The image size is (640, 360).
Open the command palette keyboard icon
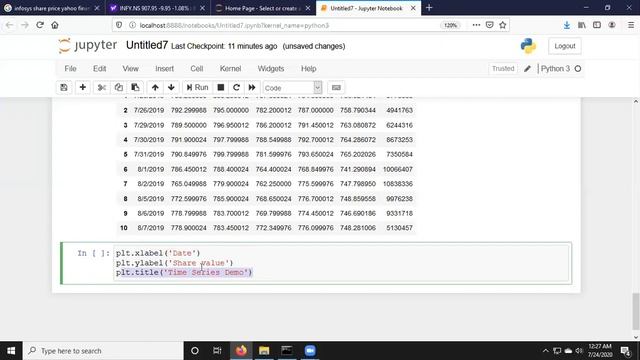(x=336, y=87)
